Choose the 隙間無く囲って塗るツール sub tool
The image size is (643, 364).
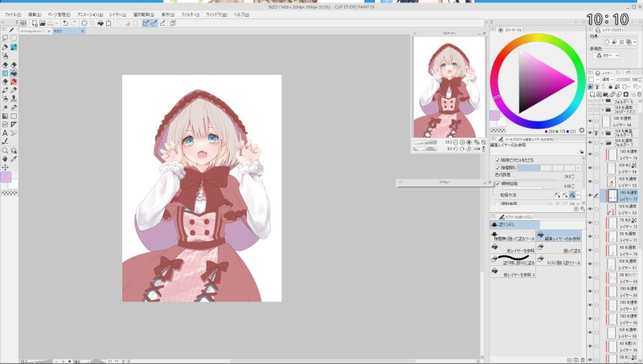pyautogui.click(x=513, y=236)
